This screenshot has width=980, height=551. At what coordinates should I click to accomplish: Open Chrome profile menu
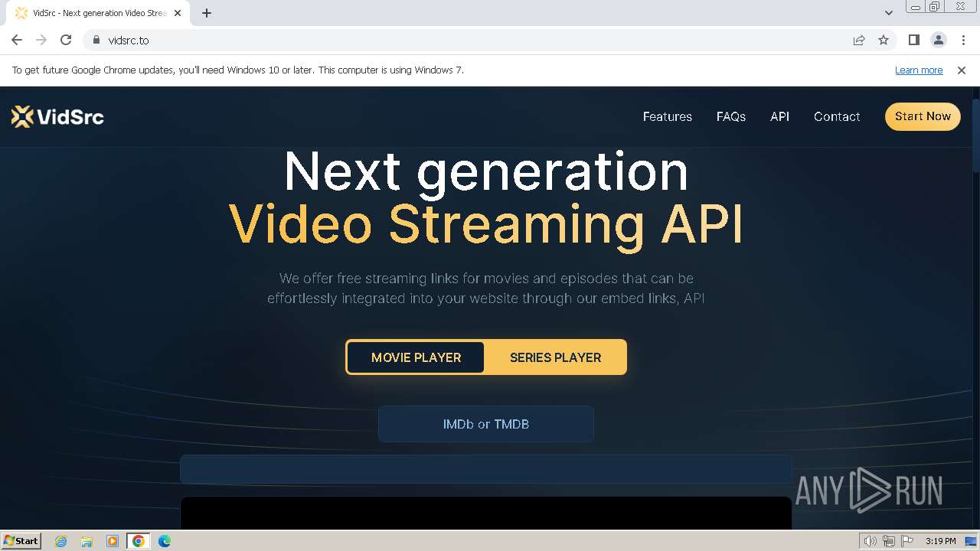click(x=938, y=40)
